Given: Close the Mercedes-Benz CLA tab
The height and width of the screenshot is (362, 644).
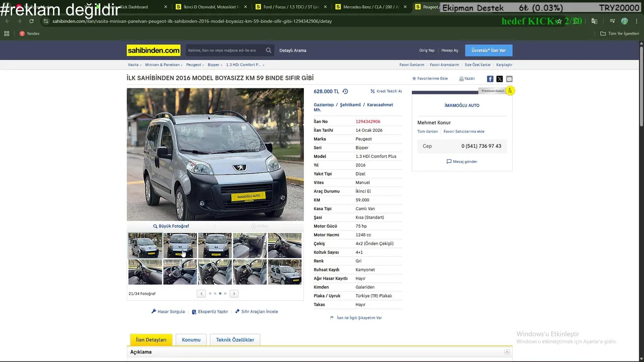Looking at the screenshot, I should tap(405, 7).
